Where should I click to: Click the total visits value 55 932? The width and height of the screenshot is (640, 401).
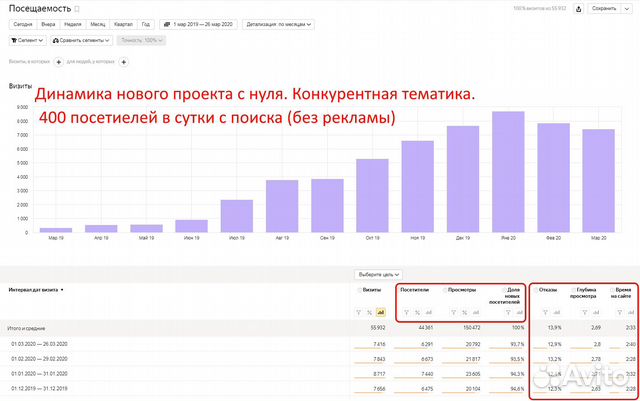pos(378,328)
